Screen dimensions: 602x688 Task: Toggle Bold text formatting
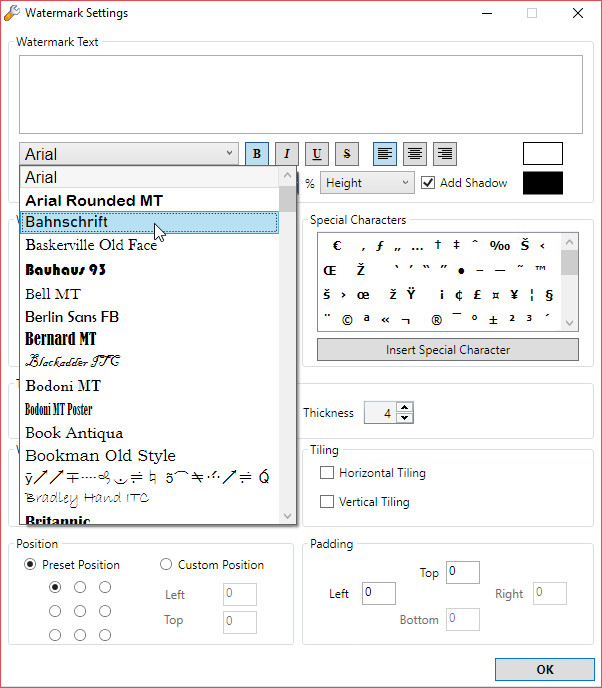pyautogui.click(x=256, y=153)
